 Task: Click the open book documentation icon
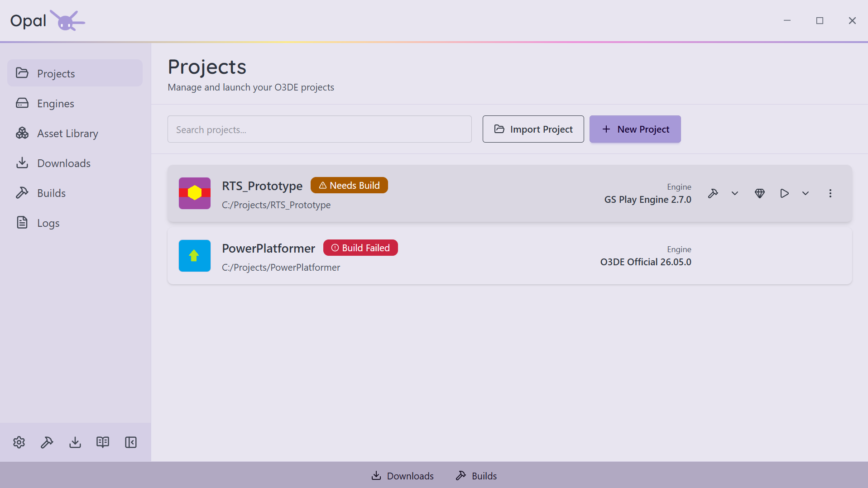(103, 442)
